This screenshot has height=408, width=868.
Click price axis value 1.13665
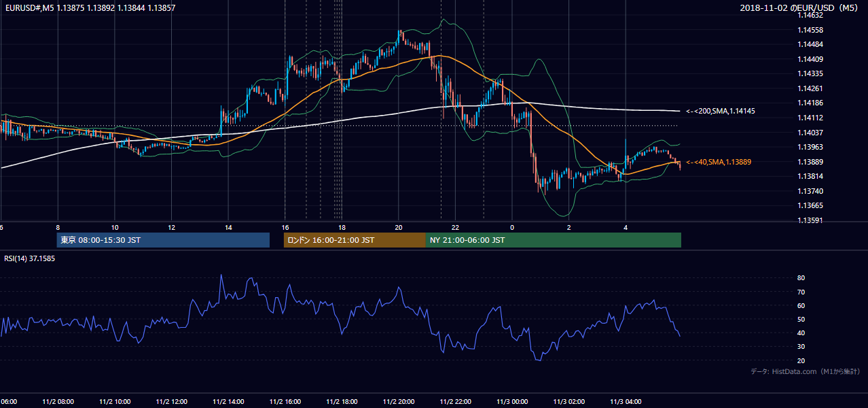click(810, 205)
